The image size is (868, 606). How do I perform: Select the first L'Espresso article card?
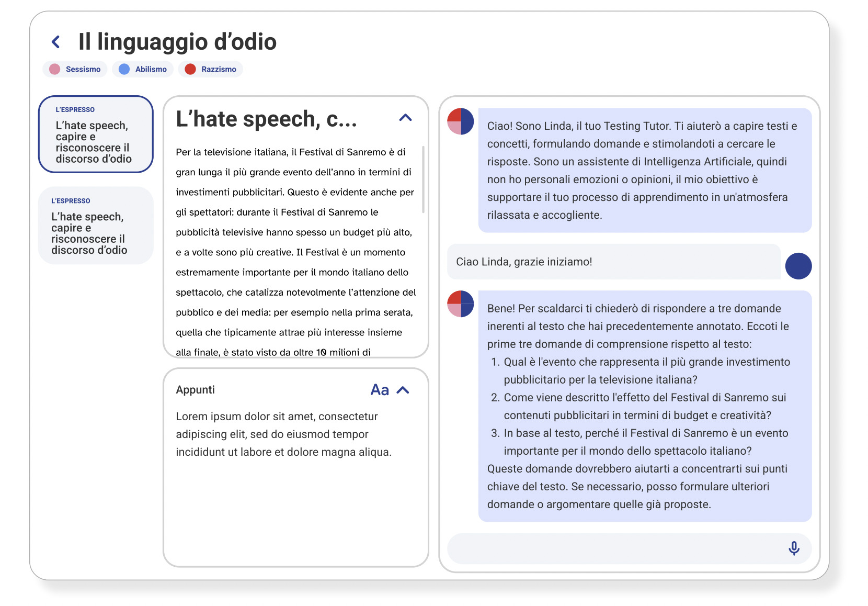click(96, 134)
